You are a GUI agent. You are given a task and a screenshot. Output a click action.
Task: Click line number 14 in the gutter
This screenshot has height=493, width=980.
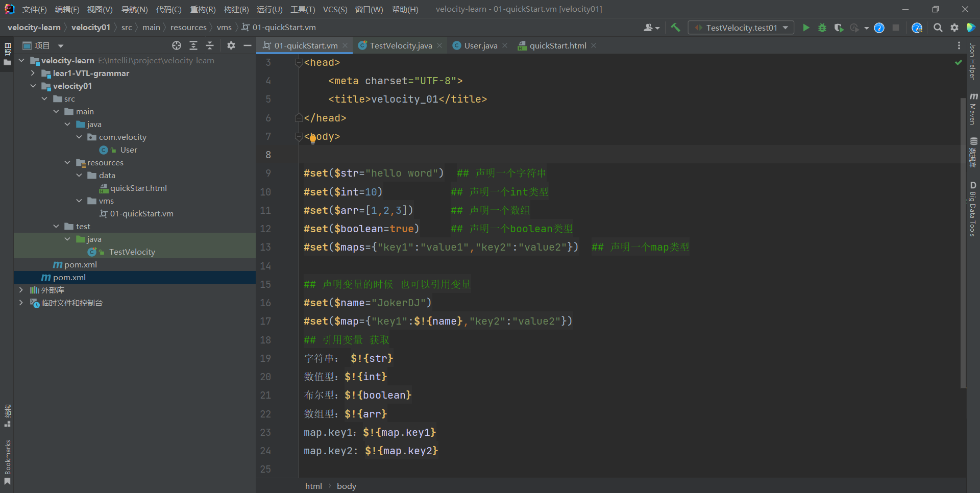[x=266, y=266]
